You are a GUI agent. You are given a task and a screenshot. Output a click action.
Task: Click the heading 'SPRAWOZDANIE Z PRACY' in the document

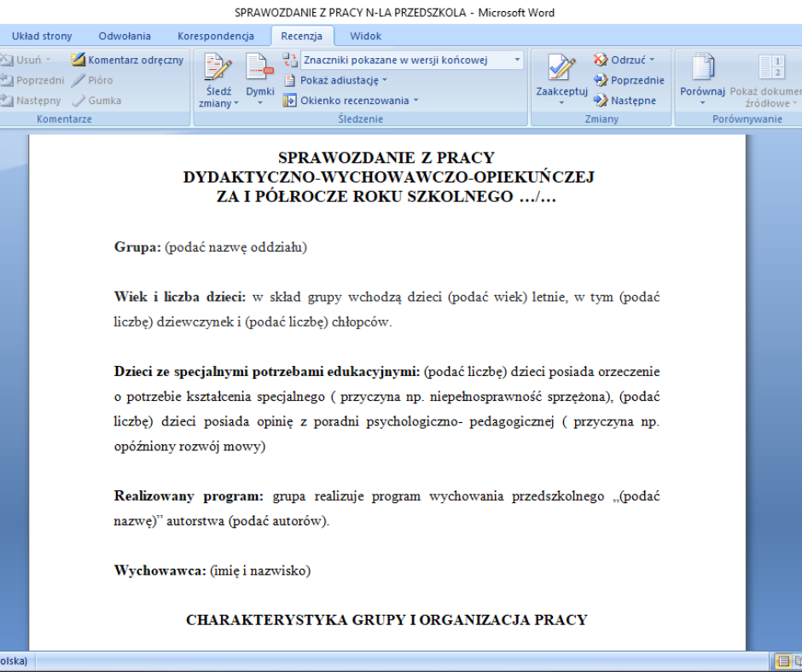(386, 158)
